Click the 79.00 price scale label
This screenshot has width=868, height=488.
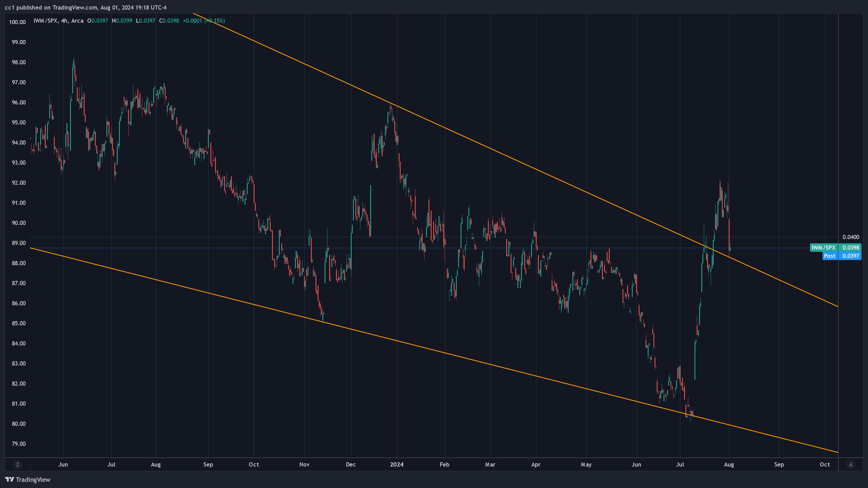coord(19,443)
